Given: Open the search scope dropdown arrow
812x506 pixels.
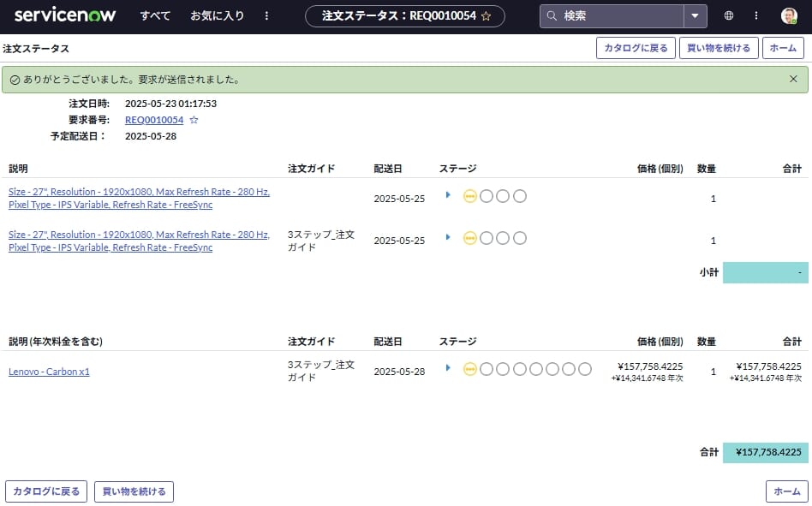Looking at the screenshot, I should point(695,16).
